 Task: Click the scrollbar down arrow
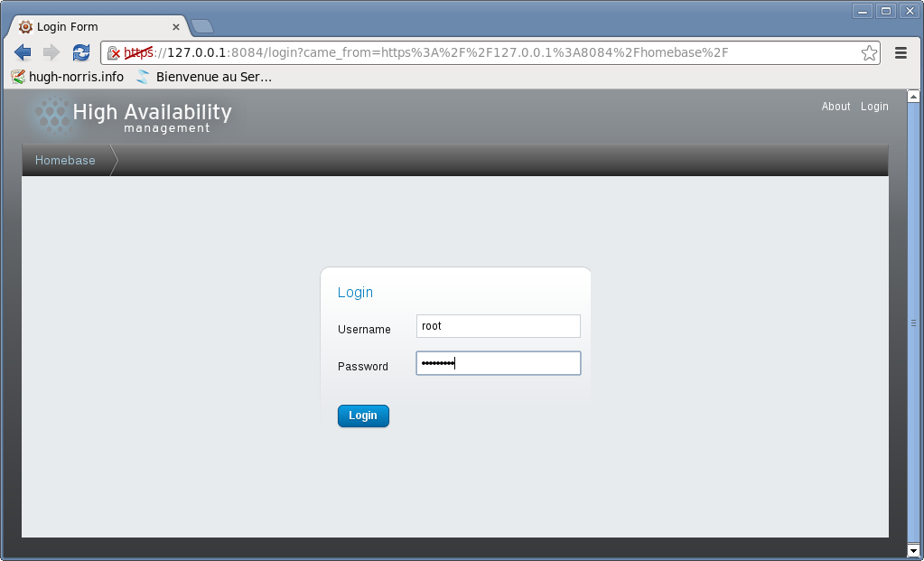(913, 549)
